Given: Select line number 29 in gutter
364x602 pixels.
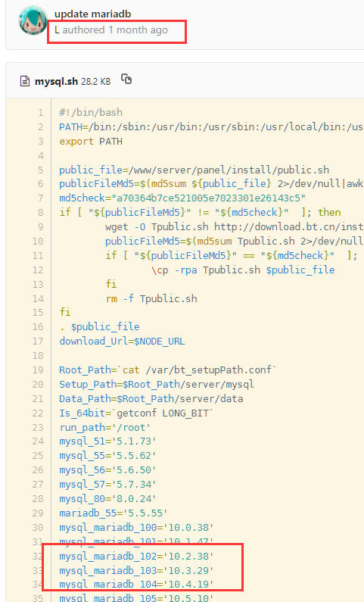Looking at the screenshot, I should tap(38, 513).
